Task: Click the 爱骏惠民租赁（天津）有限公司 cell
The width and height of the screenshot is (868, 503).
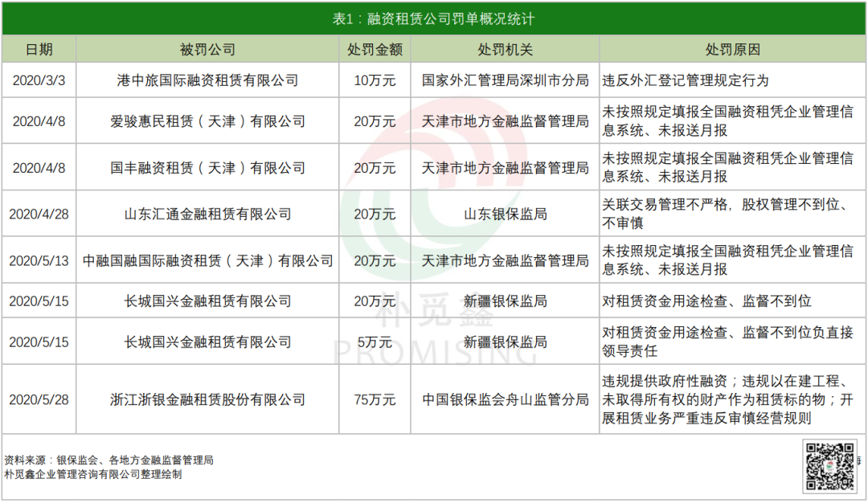Action: [x=207, y=121]
